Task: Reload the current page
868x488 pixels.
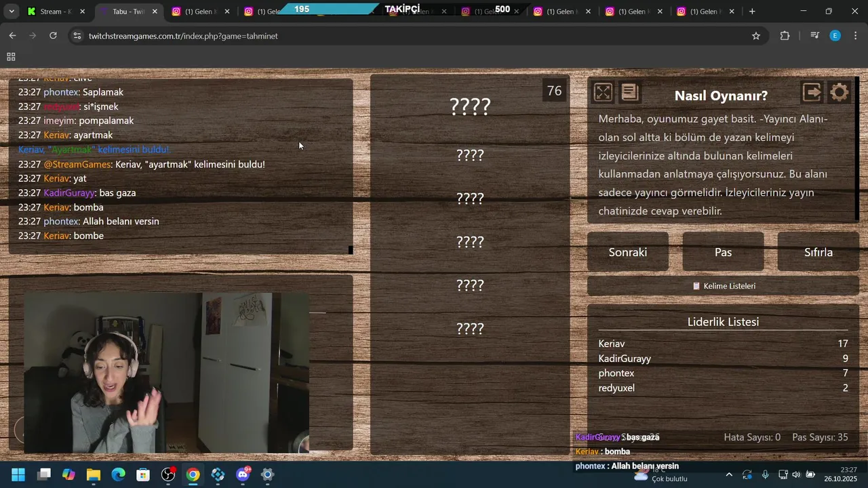Action: [53, 36]
